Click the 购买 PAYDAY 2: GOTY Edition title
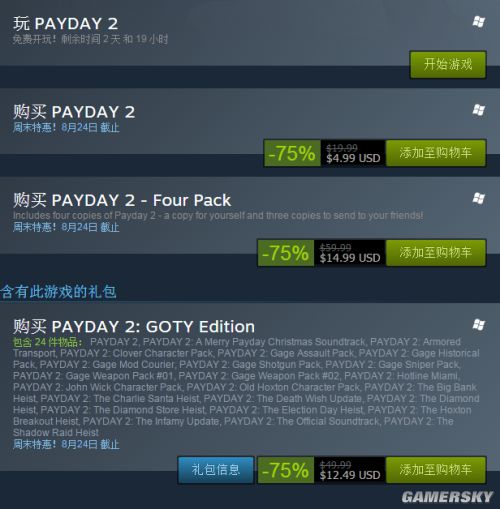The height and width of the screenshot is (509, 500). pyautogui.click(x=134, y=326)
